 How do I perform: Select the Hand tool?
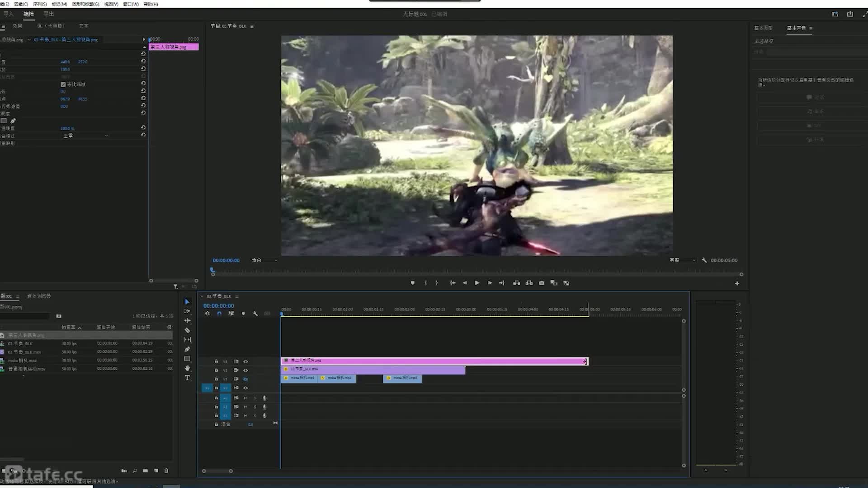[187, 368]
